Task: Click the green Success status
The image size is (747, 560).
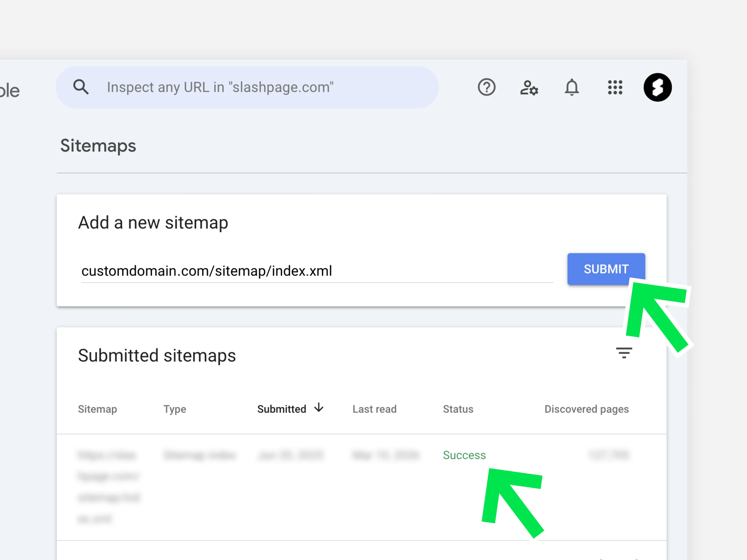Action: pos(464,455)
